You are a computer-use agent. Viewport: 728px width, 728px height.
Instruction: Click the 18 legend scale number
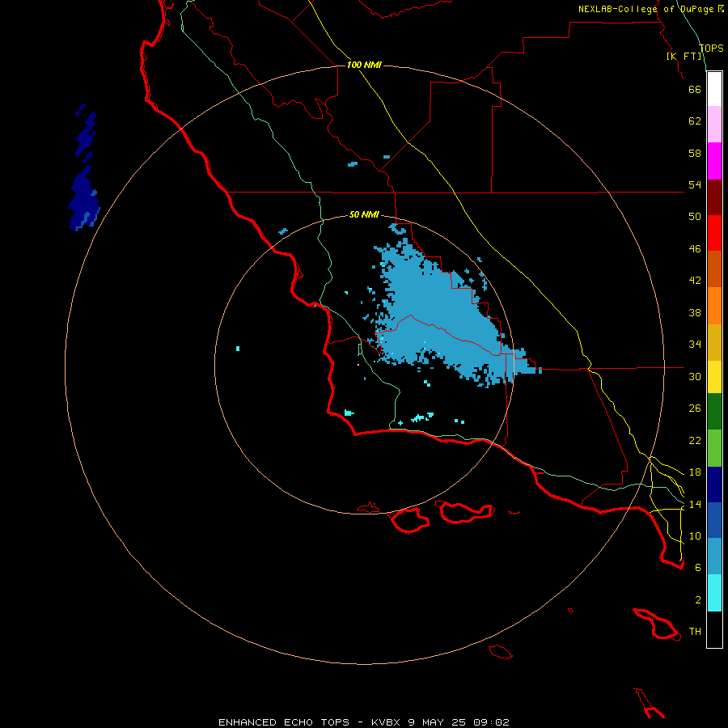pos(695,472)
